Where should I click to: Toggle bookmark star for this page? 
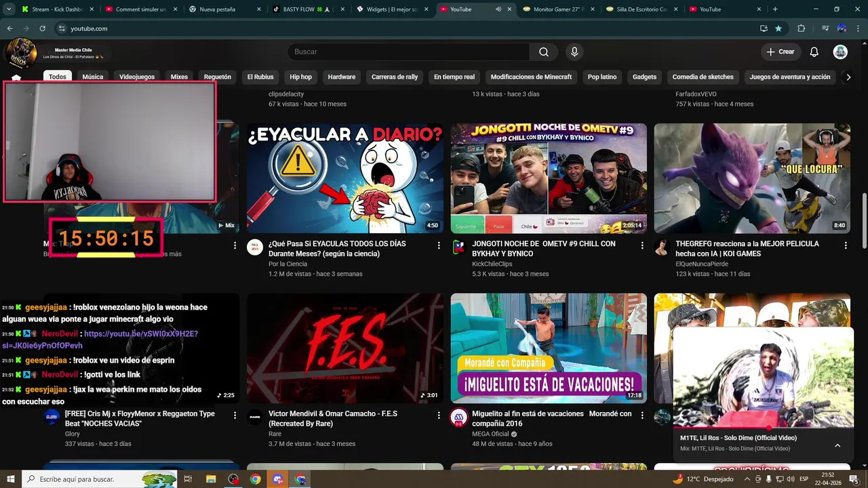point(778,28)
